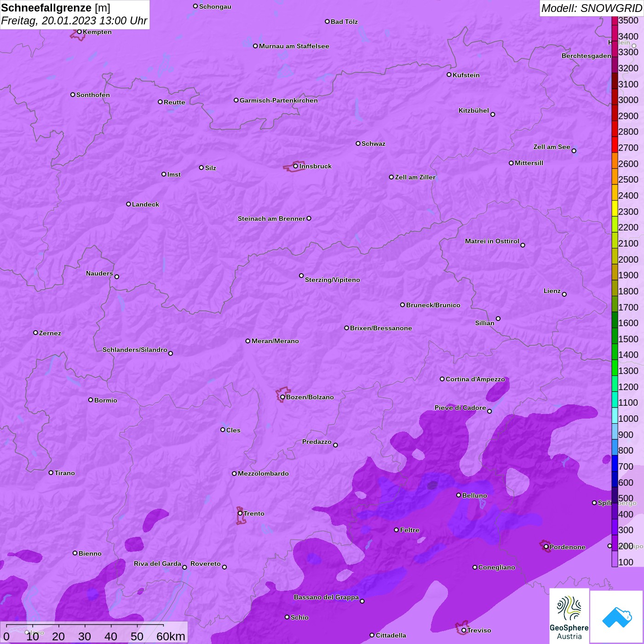Click the 'Schlanders/Silandro' label
This screenshot has width=644, height=644.
pos(135,350)
